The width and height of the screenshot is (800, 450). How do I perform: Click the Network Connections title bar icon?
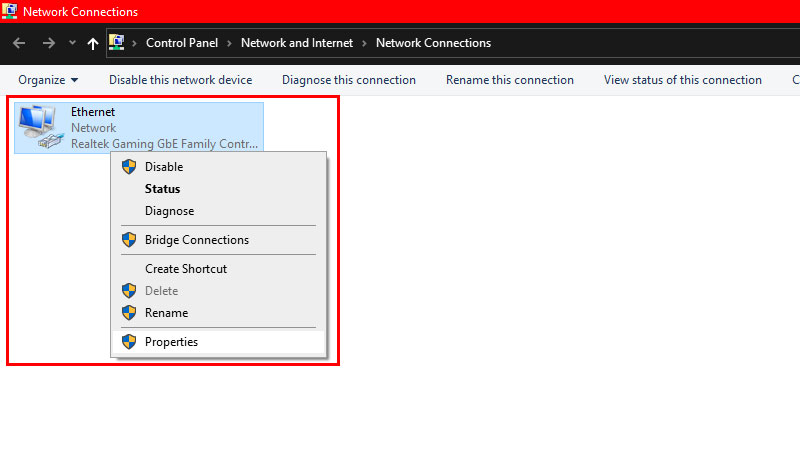[10, 12]
